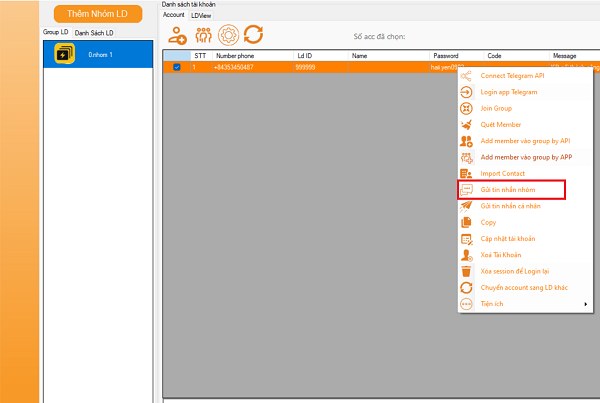The width and height of the screenshot is (600, 403).
Task: Click the Connect Telegram API icon
Action: click(466, 76)
